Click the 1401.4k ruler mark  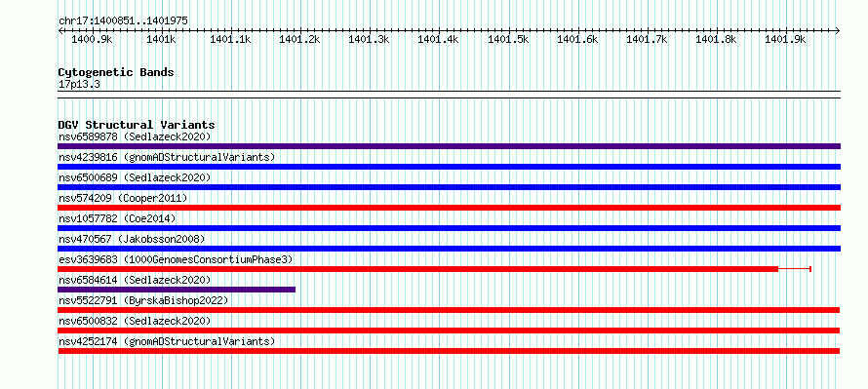tap(439, 40)
